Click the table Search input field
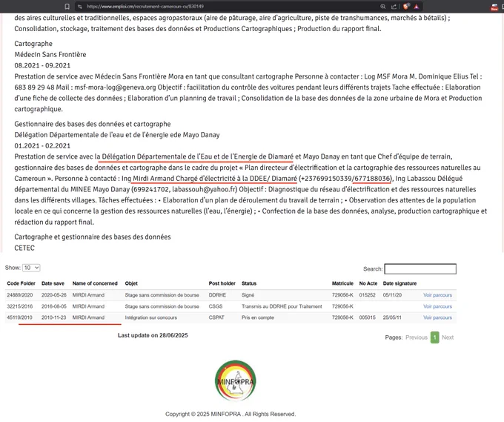504x422 pixels. (420, 269)
